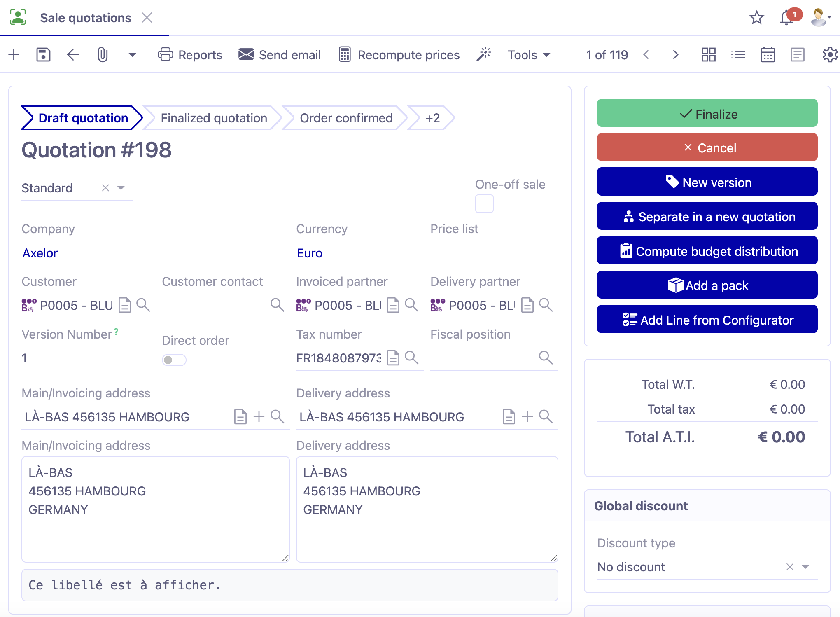840x617 pixels.
Task: Expand the +2 hidden status steps
Action: click(x=432, y=118)
